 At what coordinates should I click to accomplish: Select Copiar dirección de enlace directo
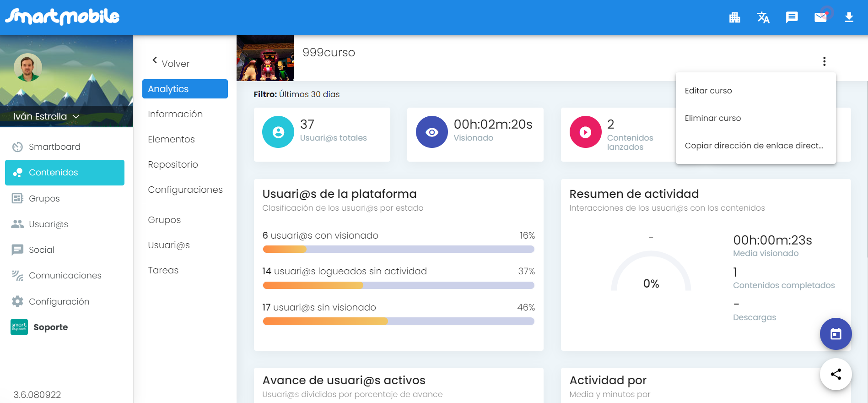(754, 146)
